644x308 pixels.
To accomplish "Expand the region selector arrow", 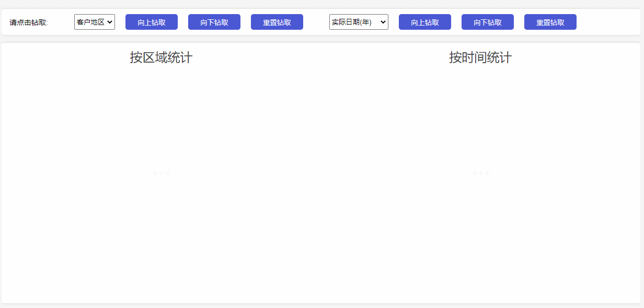I will [x=110, y=21].
